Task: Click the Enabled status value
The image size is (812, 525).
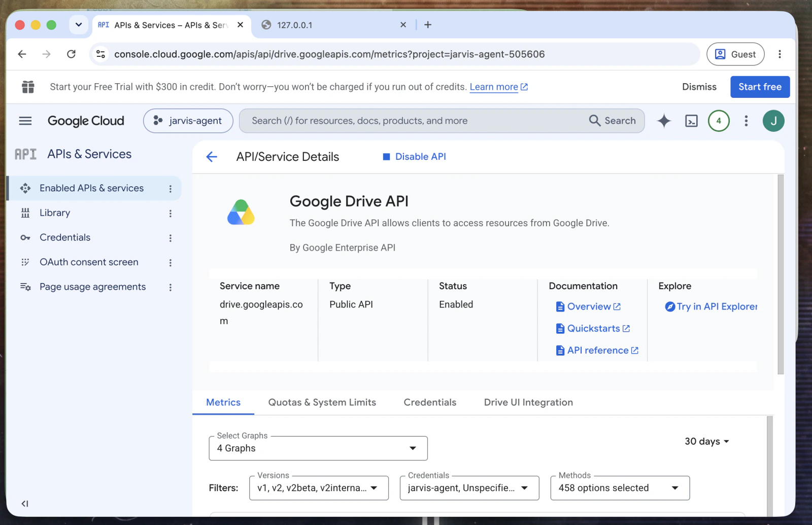Action: pos(456,304)
